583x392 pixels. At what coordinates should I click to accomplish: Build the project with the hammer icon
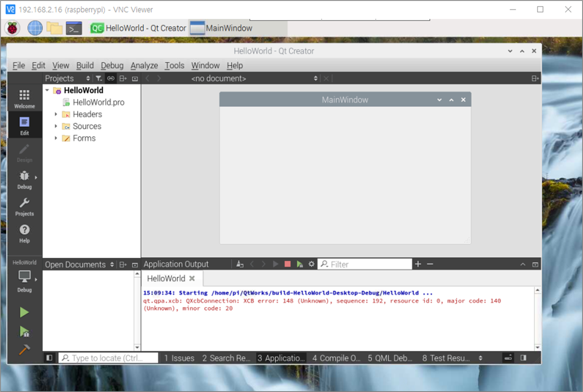24,350
